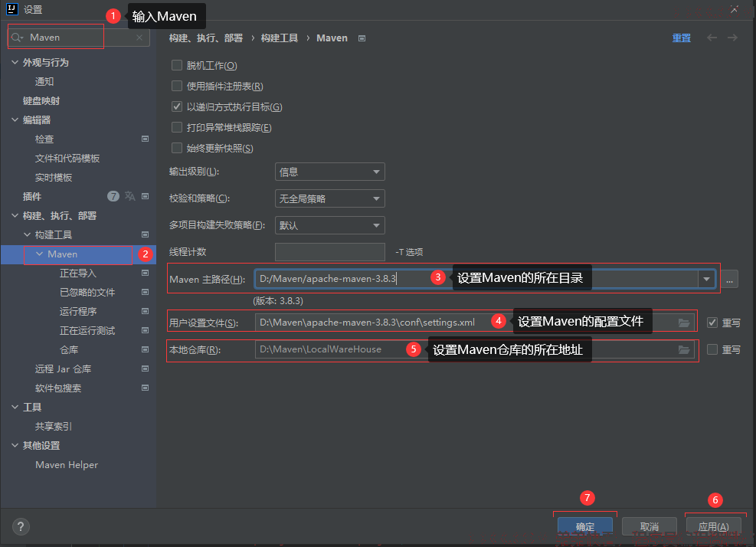Navigate back with the left arrow
Image resolution: width=756 pixels, height=547 pixels.
tap(712, 38)
